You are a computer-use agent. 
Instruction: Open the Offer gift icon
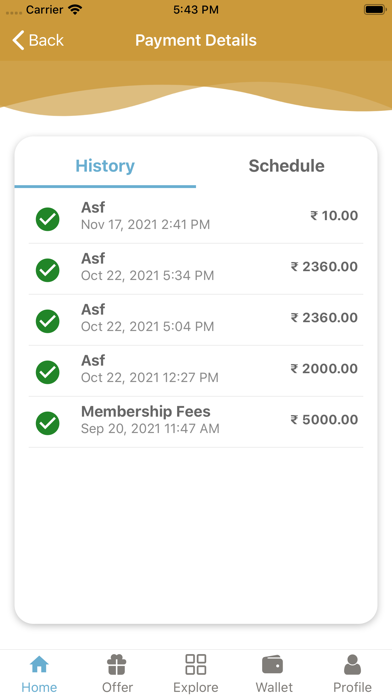117,665
